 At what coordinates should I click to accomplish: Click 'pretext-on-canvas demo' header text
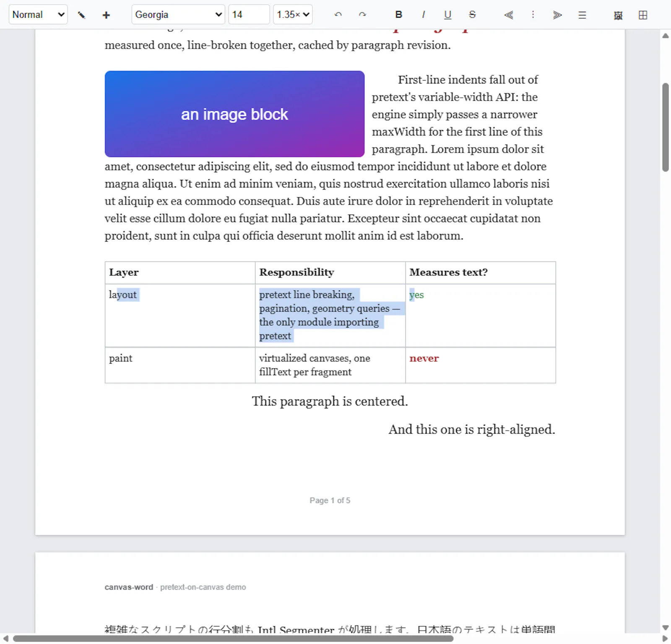[x=203, y=587]
